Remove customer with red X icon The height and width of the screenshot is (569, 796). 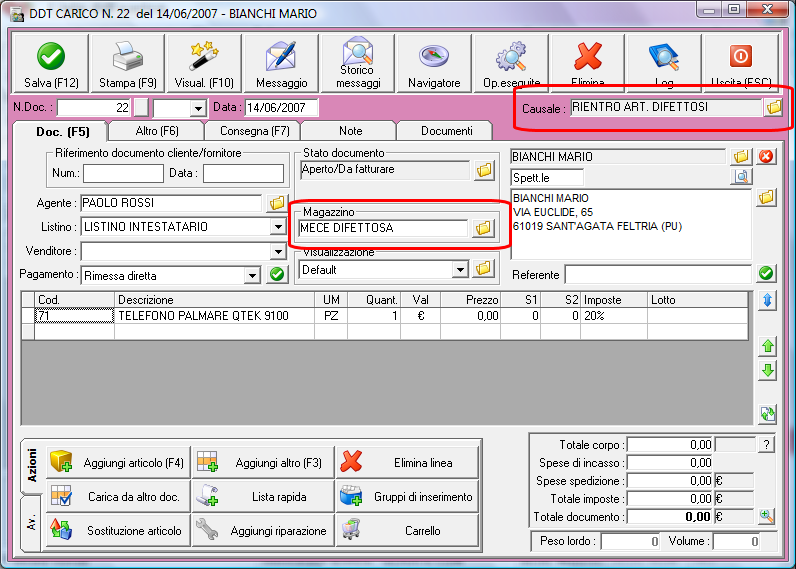point(766,156)
